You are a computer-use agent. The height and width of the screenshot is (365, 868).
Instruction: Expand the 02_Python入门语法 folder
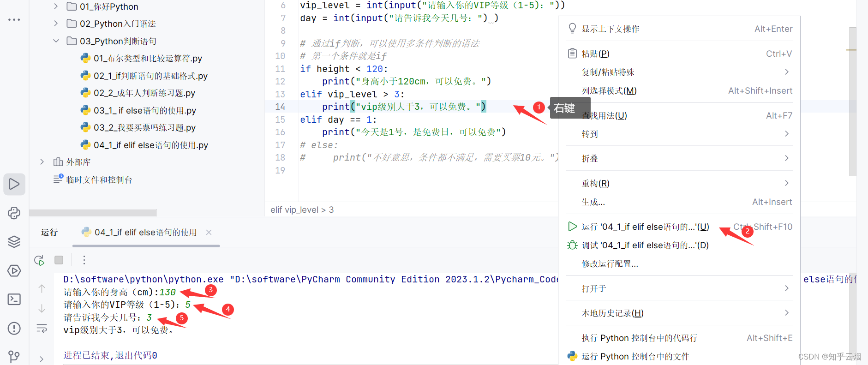point(56,23)
